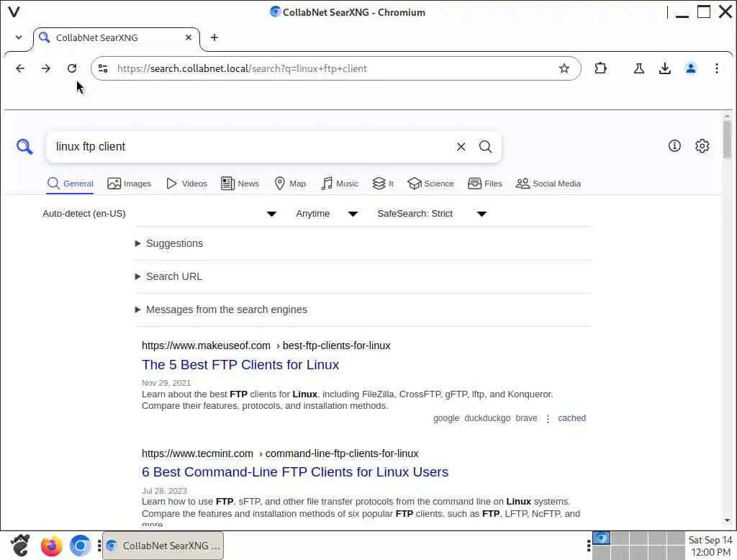Expand Messages from the search engines
This screenshot has height=560, width=737.
221,310
